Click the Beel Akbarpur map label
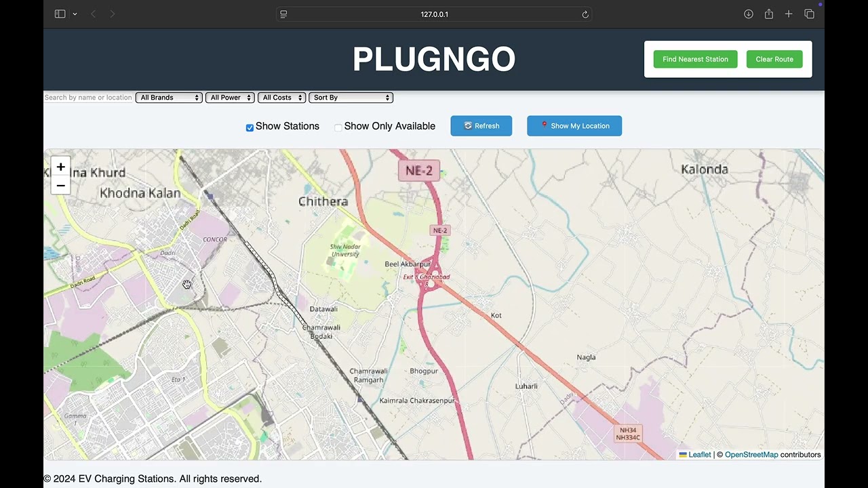The image size is (868, 488). 408,264
